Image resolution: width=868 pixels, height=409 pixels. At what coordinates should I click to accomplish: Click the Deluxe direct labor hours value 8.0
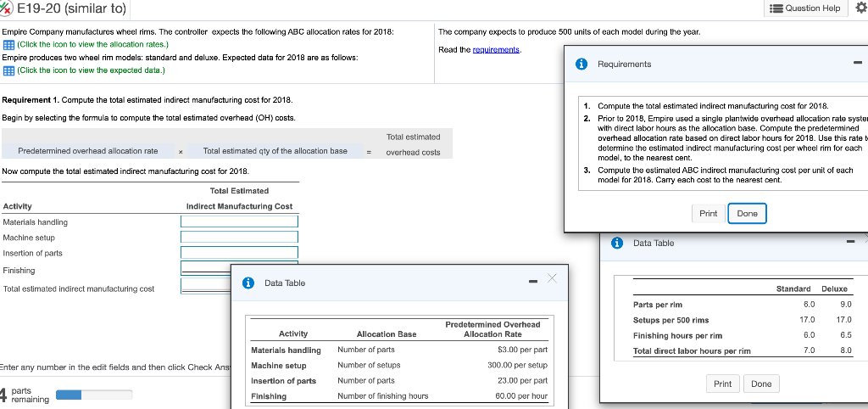point(846,350)
